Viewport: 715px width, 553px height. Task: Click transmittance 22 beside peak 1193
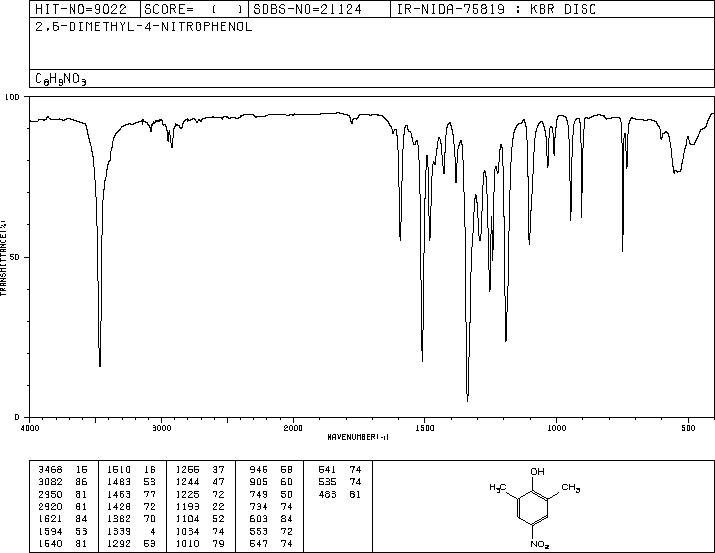tap(218, 506)
